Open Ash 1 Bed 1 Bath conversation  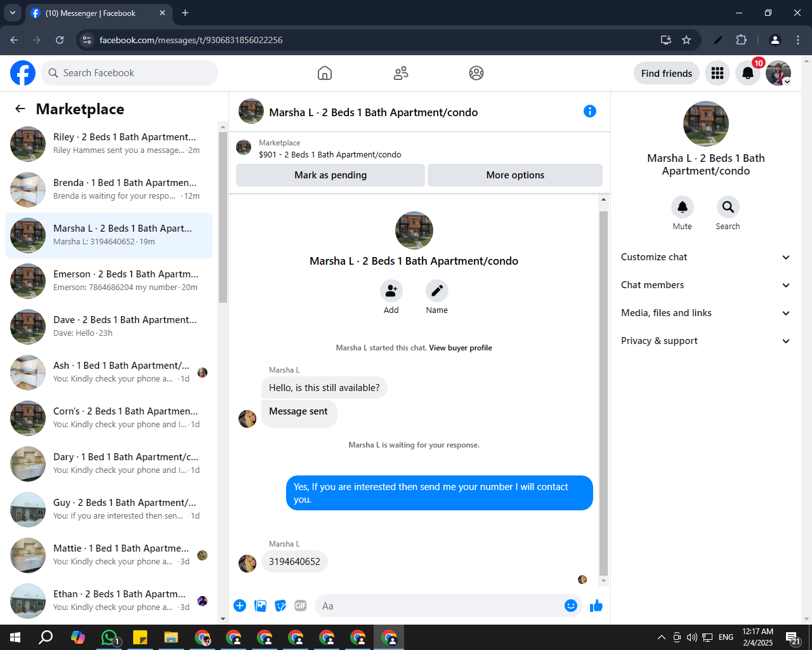pos(109,373)
